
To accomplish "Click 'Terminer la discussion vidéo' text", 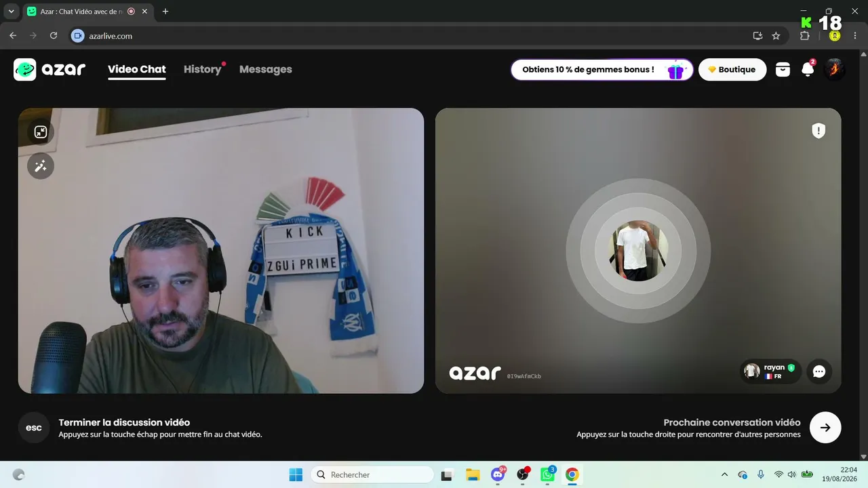I will click(124, 422).
